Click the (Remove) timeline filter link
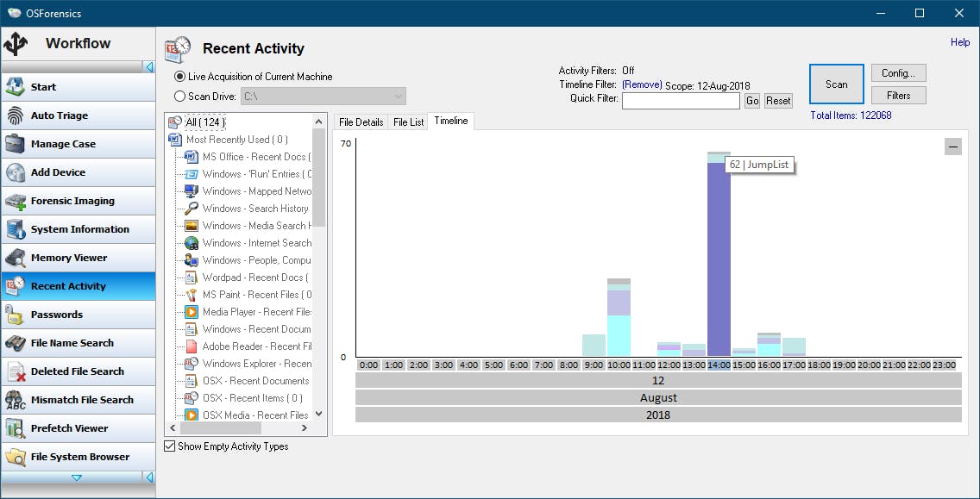980x499 pixels. coord(642,84)
